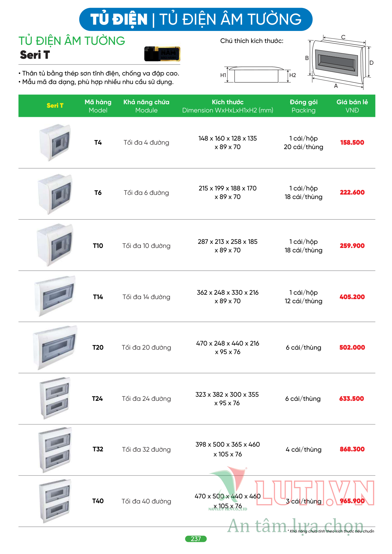392x554 pixels.
Task: Click the model code T32
Action: tap(98, 449)
